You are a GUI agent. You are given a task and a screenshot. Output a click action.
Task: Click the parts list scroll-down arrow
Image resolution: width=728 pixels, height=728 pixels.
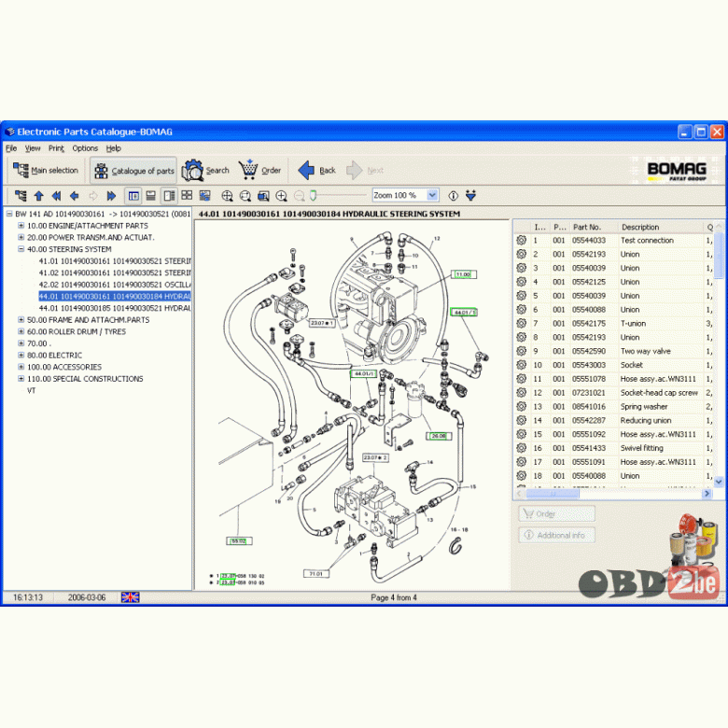point(719,482)
